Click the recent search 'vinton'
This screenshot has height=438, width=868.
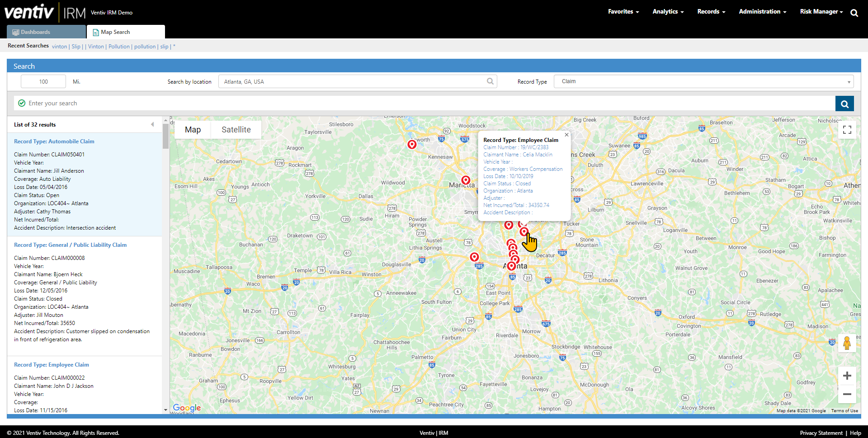[x=59, y=47]
